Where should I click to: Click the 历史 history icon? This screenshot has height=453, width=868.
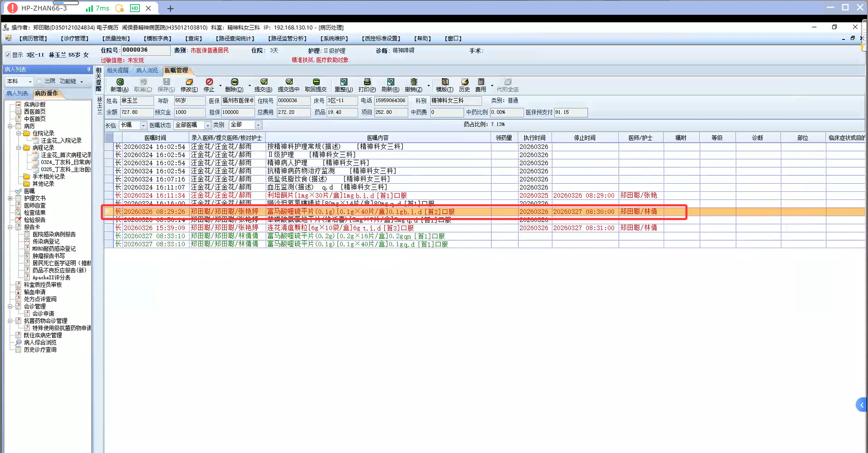[464, 82]
